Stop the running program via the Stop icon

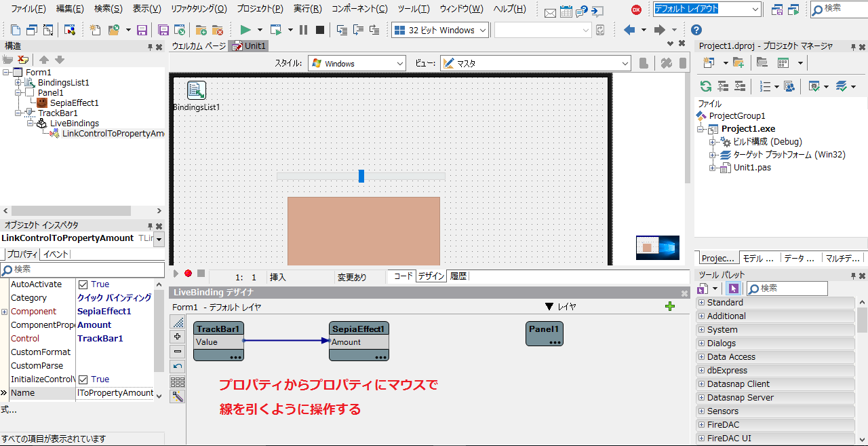click(x=319, y=30)
